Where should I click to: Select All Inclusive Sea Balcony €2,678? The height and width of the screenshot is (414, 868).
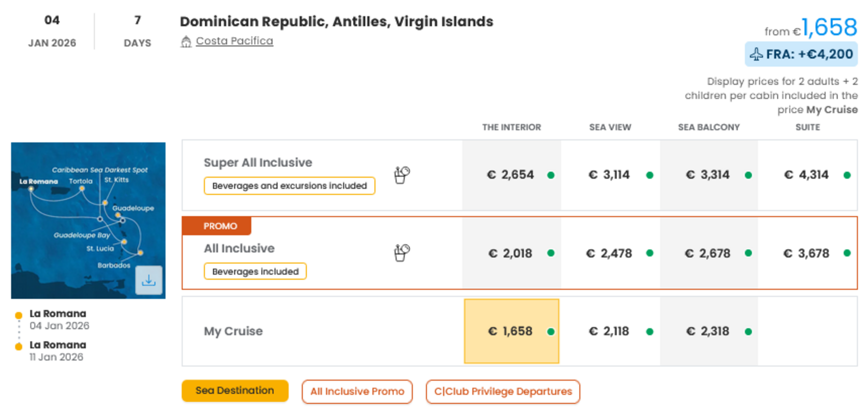tap(708, 254)
